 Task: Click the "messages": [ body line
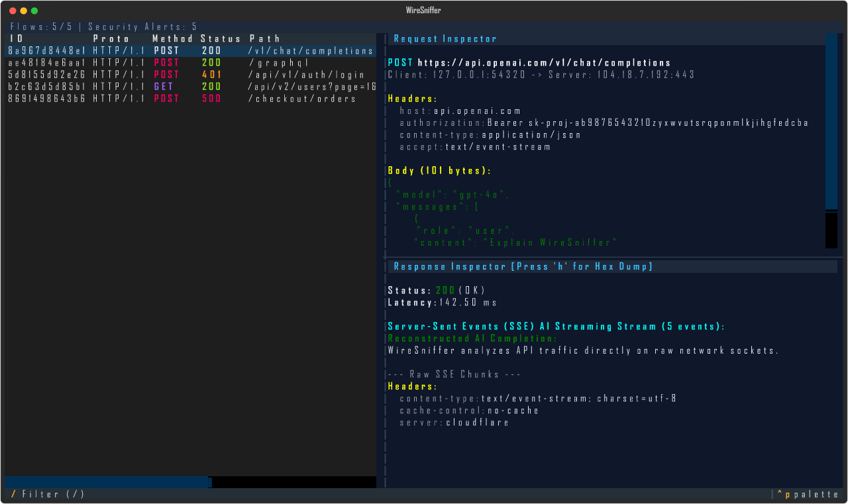tap(437, 207)
